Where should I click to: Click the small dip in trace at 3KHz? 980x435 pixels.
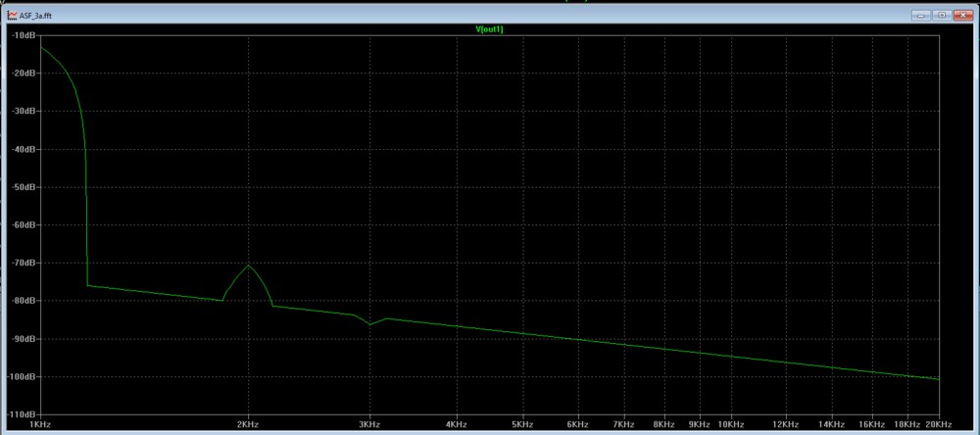(x=370, y=324)
